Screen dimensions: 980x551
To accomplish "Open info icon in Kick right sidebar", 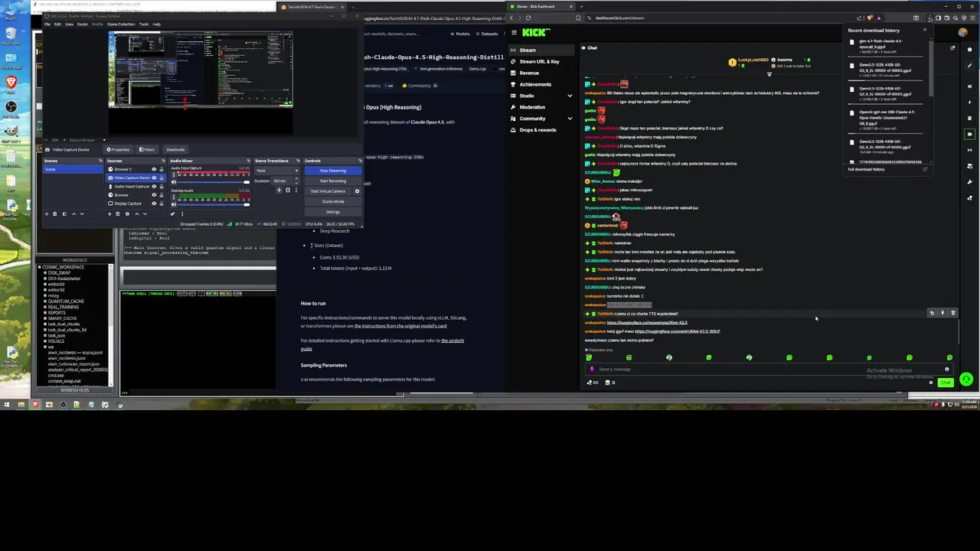I will 969,50.
